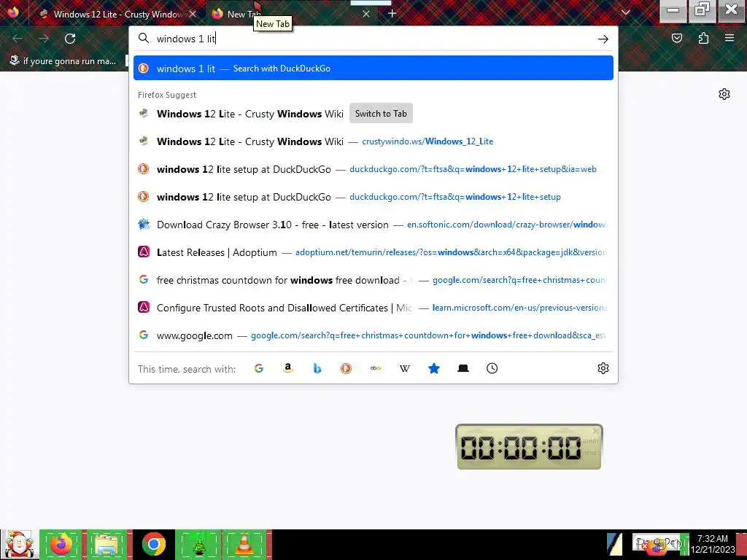Select 'windows 1 lit' DuckDuckGo search suggestion
The image size is (747, 560).
coord(373,68)
